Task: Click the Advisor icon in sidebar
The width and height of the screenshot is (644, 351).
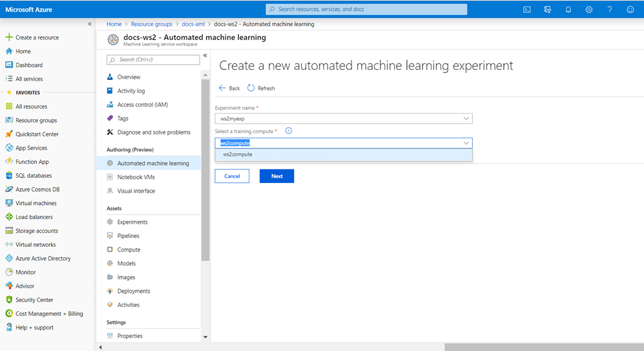Action: coord(9,286)
